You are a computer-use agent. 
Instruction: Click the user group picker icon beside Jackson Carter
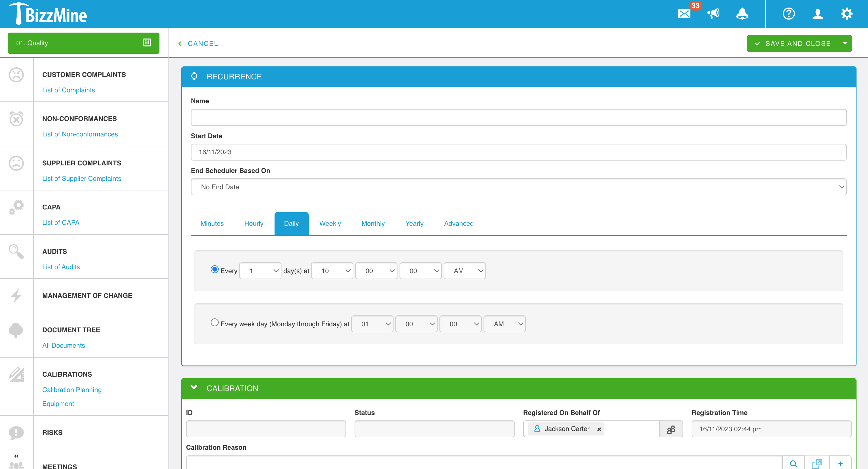(671, 429)
